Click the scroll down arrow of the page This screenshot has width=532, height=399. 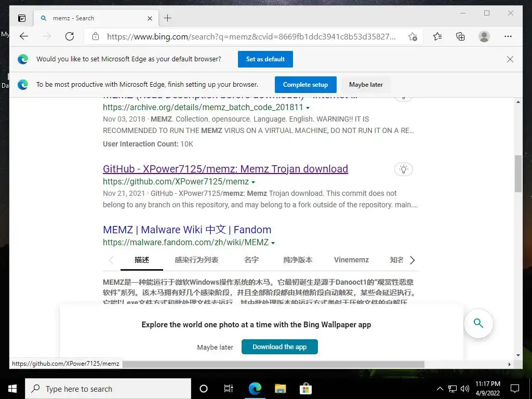(x=518, y=355)
